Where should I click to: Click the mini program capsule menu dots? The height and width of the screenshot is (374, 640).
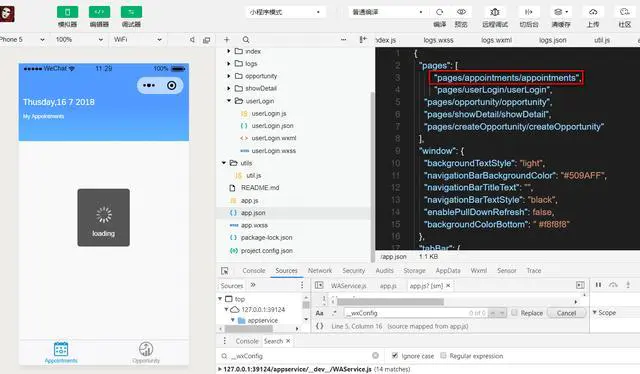click(x=149, y=85)
